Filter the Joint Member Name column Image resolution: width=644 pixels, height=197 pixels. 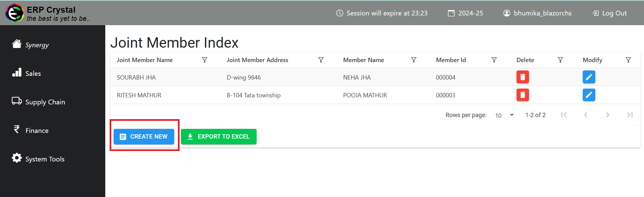(204, 60)
